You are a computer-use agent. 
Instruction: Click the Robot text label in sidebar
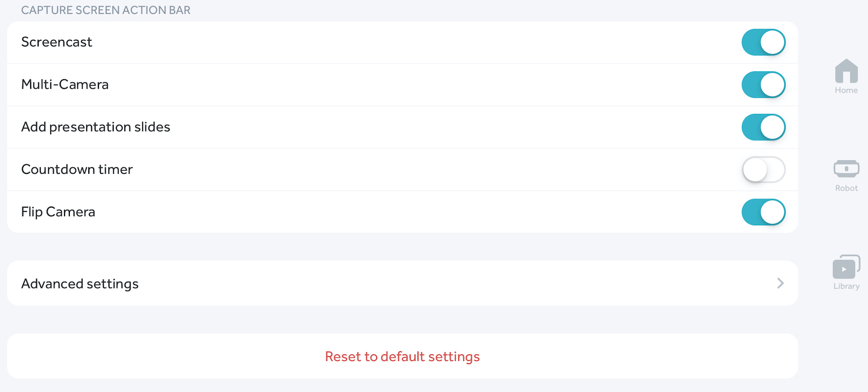coord(846,188)
